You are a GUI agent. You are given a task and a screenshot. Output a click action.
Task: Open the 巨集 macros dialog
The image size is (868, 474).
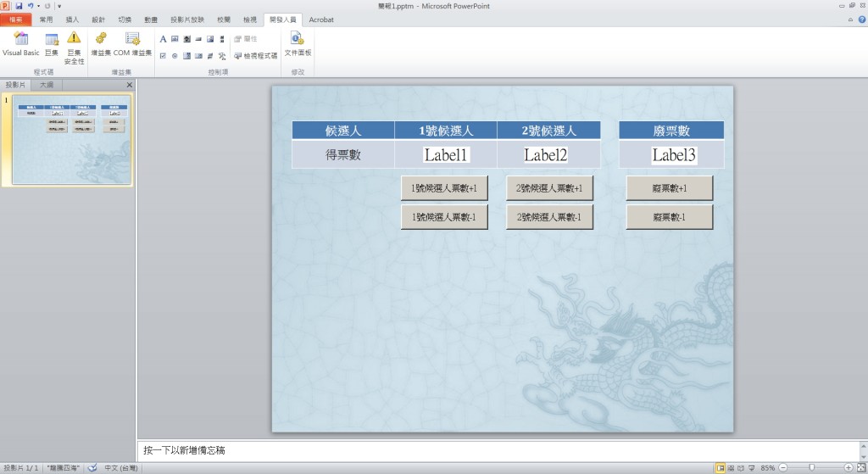(52, 44)
